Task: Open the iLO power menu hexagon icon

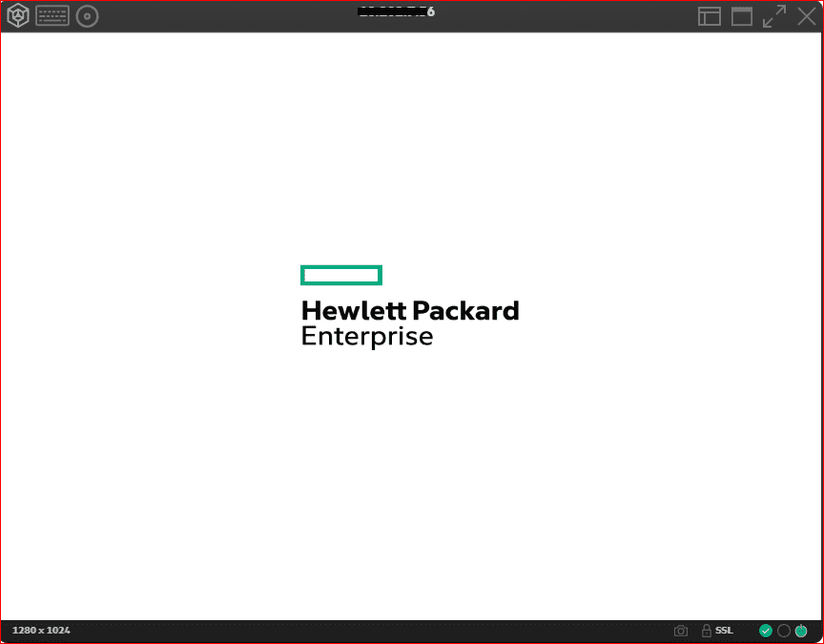Action: (18, 16)
